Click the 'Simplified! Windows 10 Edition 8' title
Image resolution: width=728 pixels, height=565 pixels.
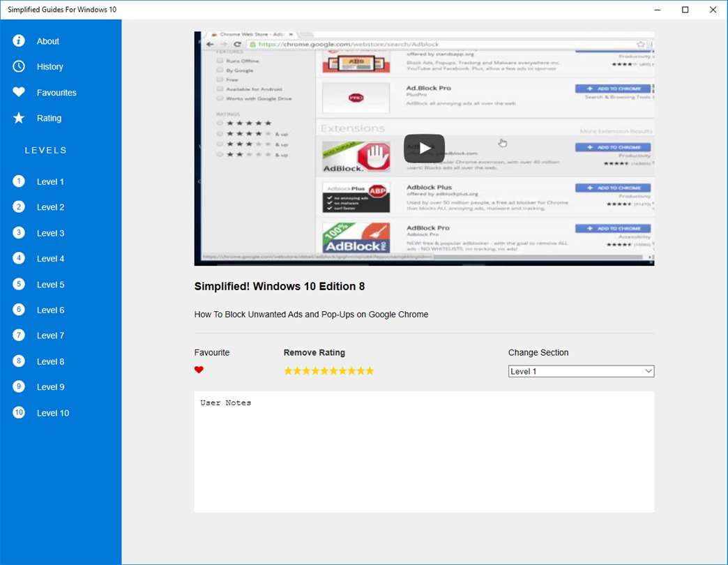[280, 287]
